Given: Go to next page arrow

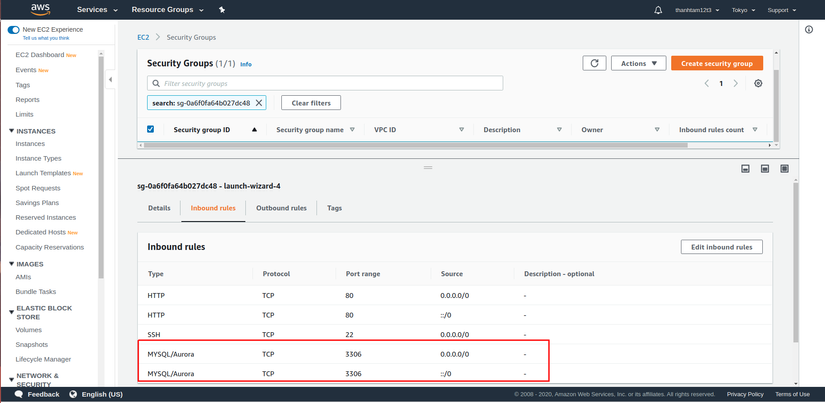Looking at the screenshot, I should pos(736,84).
